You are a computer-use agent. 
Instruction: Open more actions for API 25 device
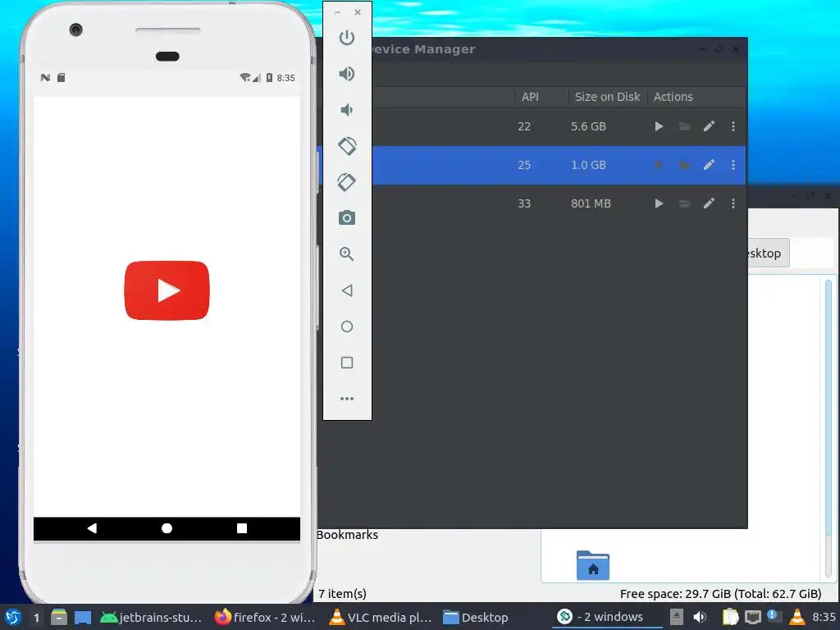coord(733,165)
